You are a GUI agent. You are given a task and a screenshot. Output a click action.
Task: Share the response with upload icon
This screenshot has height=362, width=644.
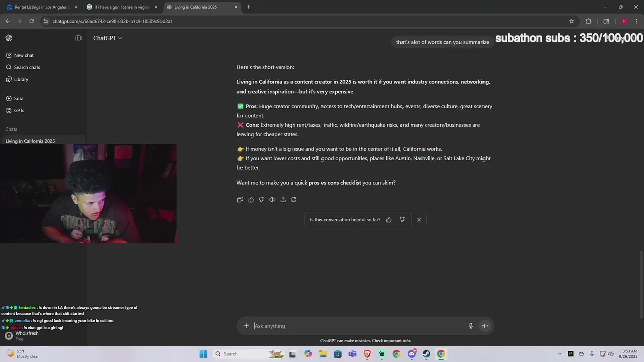(283, 200)
